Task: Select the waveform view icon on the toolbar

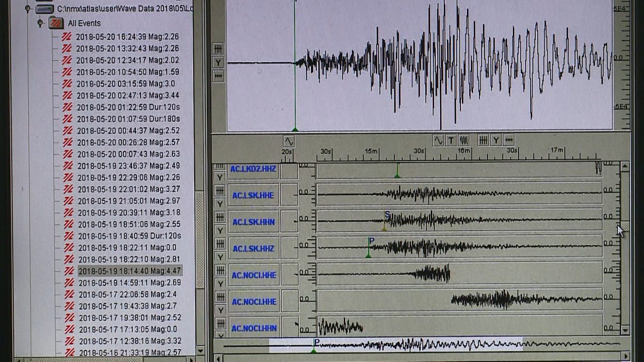Action: pos(438,141)
